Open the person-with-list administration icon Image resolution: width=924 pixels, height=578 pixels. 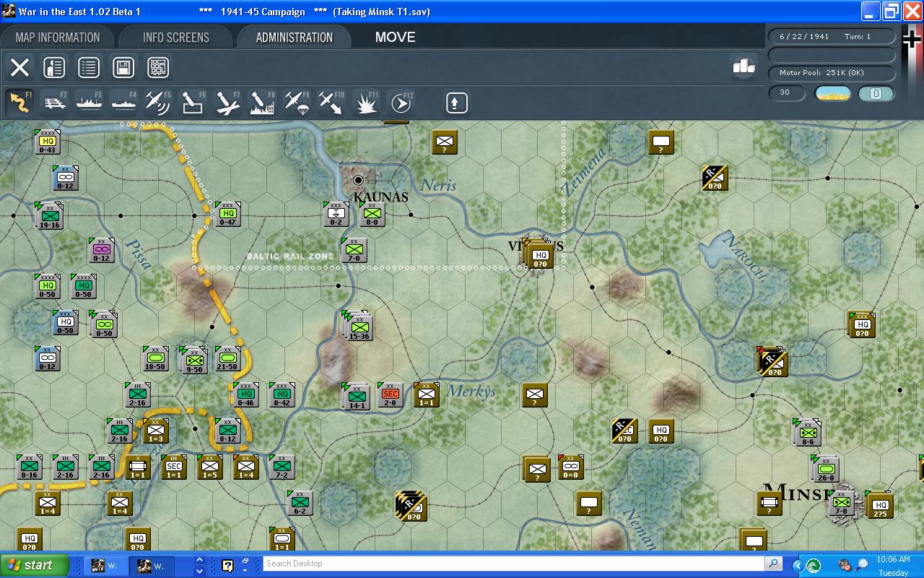[x=54, y=67]
